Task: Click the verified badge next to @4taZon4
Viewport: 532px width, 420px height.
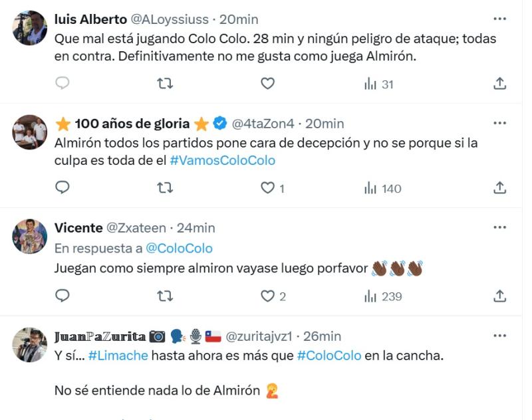Action: 218,122
